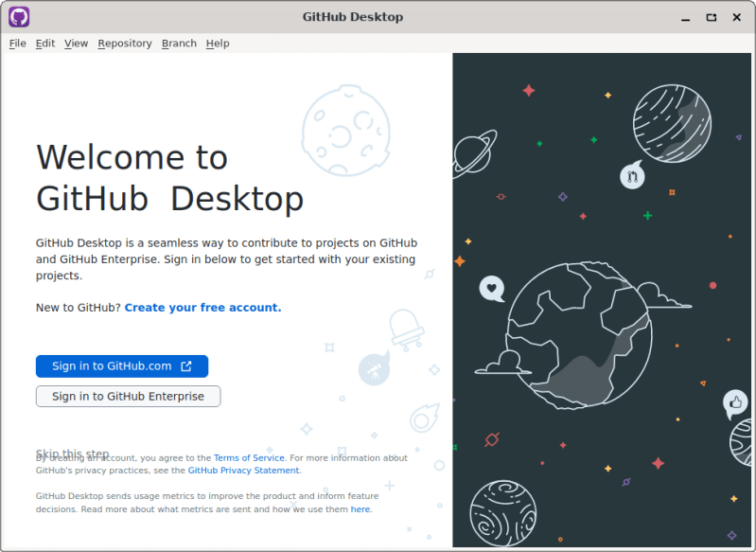The image size is (756, 552).
Task: Open the View menu
Action: [x=77, y=44]
